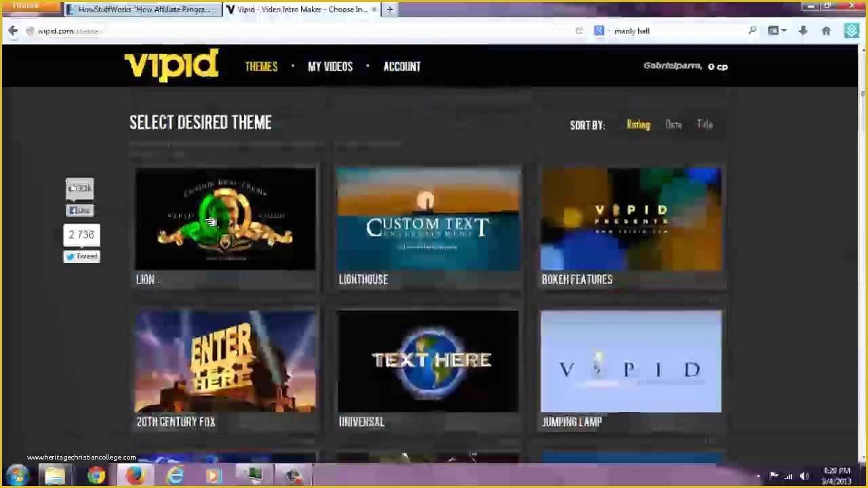The image size is (868, 488).
Task: Open a new tab with the plus button
Action: [389, 9]
